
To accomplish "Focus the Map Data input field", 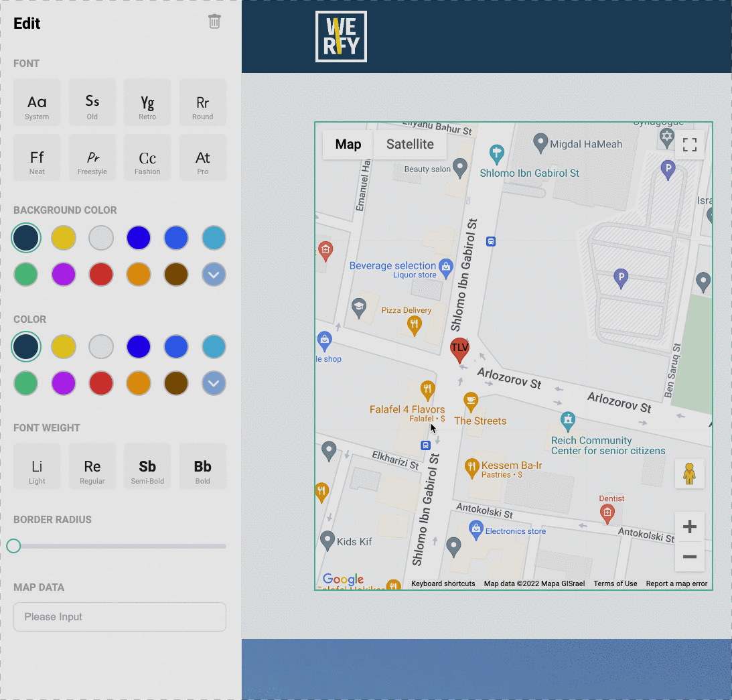I will (119, 617).
